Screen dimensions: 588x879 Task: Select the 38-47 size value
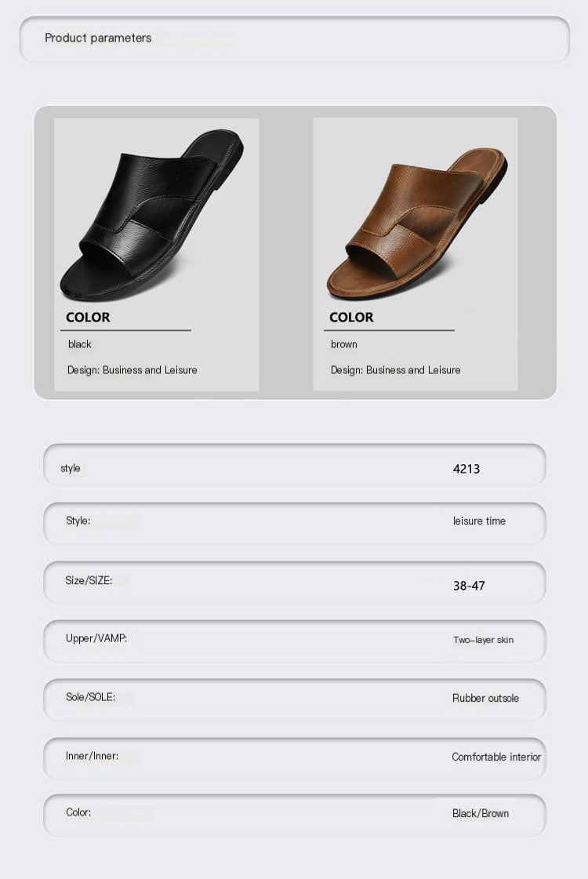469,586
